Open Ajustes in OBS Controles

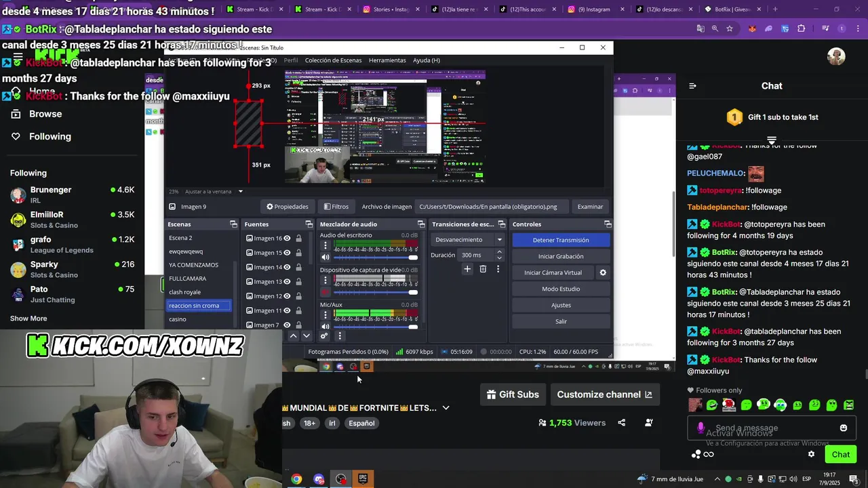click(x=561, y=305)
